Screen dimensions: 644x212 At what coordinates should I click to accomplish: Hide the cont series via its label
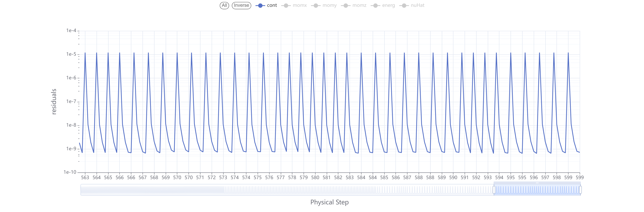point(272,5)
